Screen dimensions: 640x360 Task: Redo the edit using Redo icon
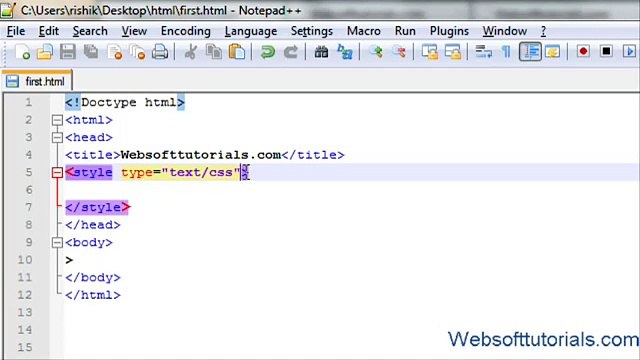click(291, 52)
